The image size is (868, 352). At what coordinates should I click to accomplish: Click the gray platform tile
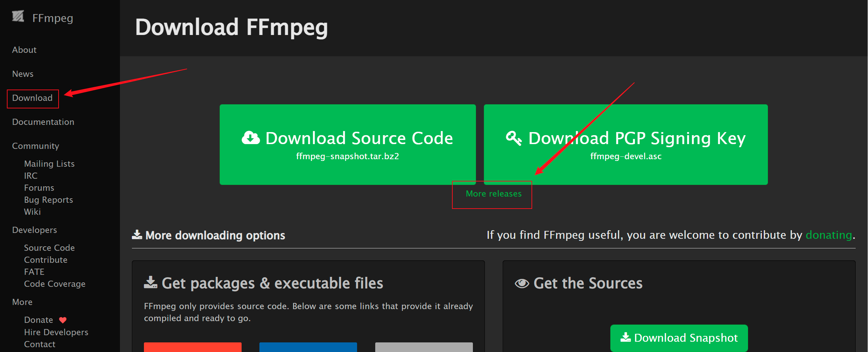click(424, 347)
